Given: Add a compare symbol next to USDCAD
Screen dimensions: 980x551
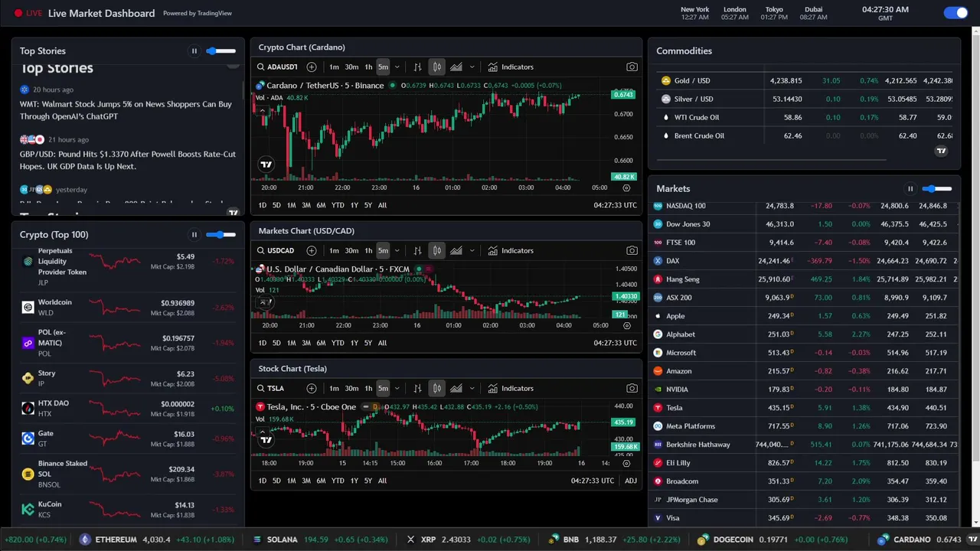Looking at the screenshot, I should pyautogui.click(x=312, y=251).
